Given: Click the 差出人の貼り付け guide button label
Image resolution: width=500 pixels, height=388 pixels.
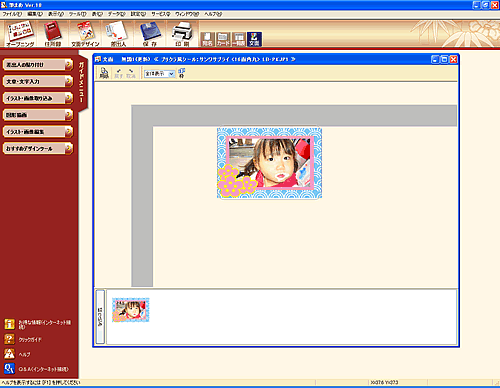Looking at the screenshot, I should click(25, 65).
